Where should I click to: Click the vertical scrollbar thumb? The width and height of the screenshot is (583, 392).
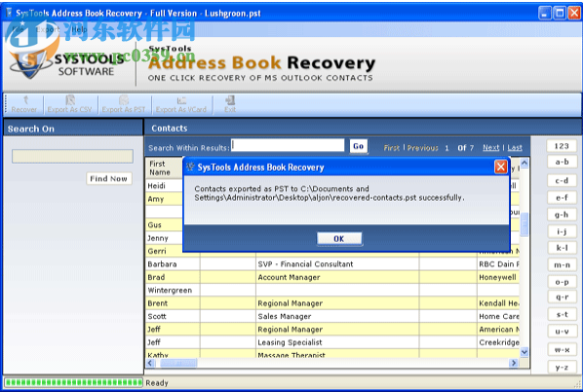coord(525,224)
